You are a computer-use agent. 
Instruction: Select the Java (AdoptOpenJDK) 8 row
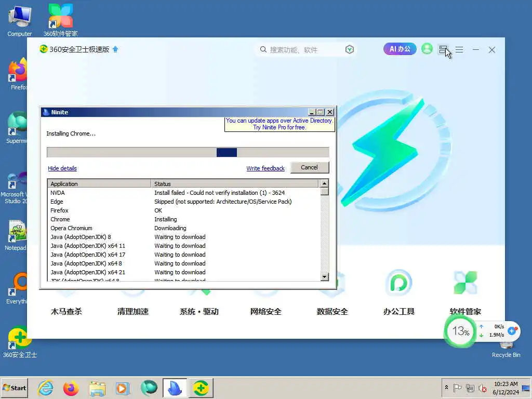[x=184, y=237]
